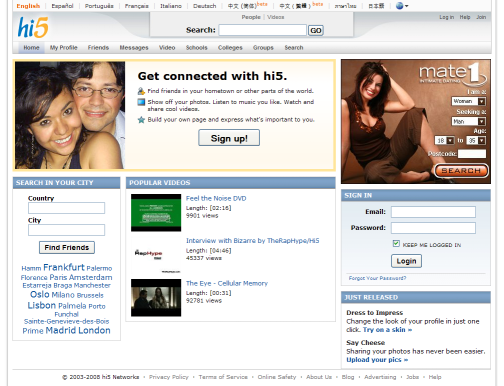Open the minimum age 18 dropdown
This screenshot has width=504, height=386.
[x=444, y=141]
